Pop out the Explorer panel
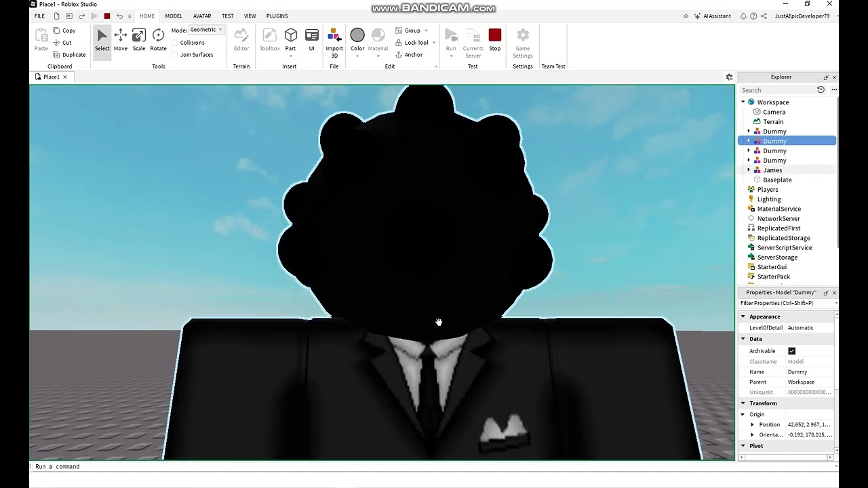Image resolution: width=868 pixels, height=488 pixels. 826,77
